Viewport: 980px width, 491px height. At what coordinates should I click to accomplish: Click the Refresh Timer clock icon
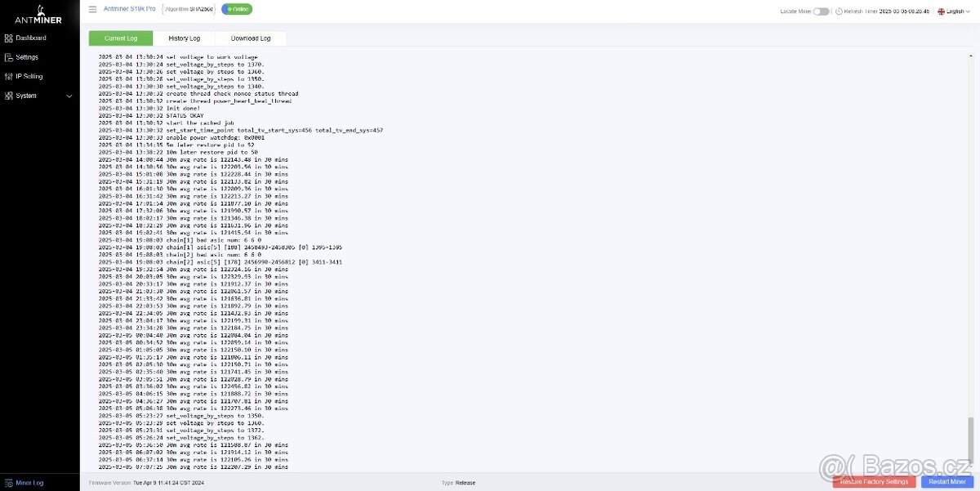[x=837, y=11]
